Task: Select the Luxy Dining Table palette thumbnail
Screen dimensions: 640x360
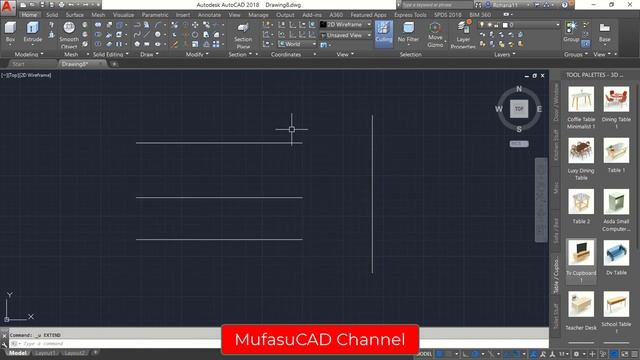Action: (x=581, y=151)
